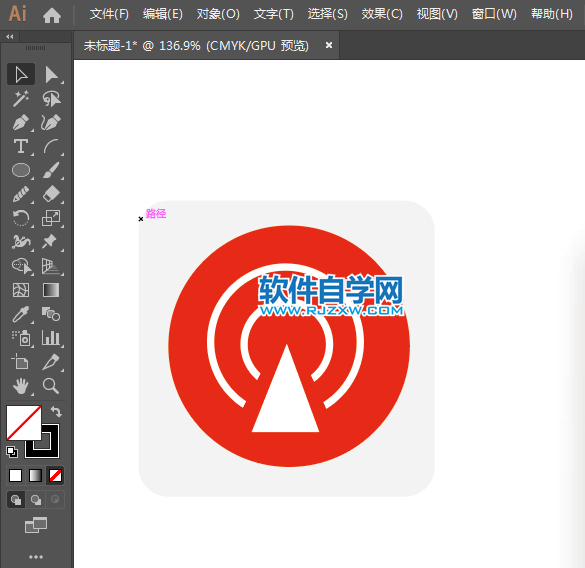585x568 pixels.
Task: Set paint to None
Action: click(56, 475)
